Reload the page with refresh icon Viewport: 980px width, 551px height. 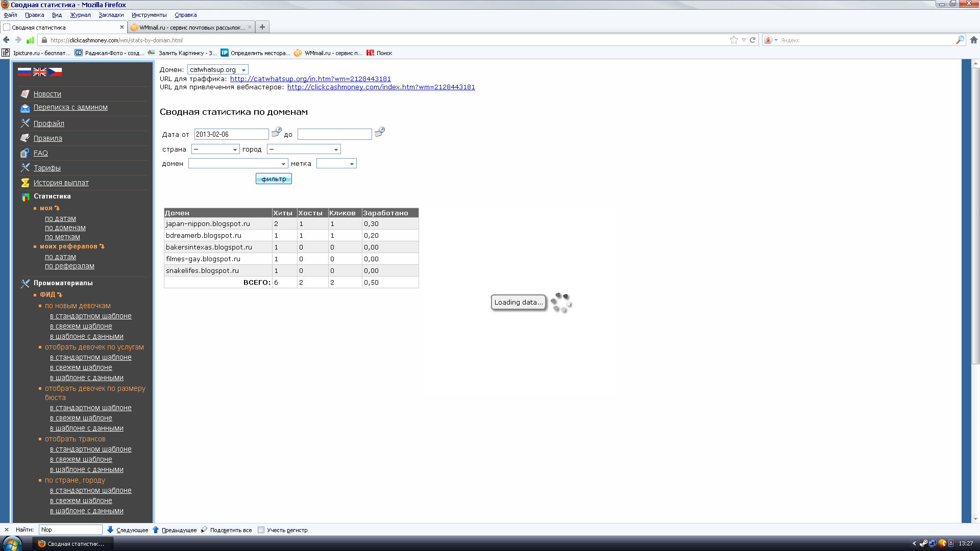pos(752,40)
